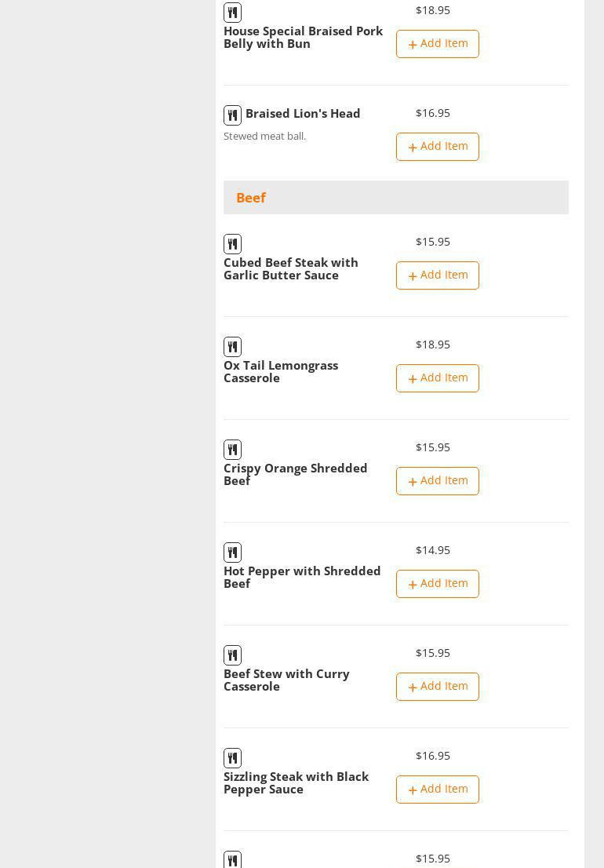Open Braised Lion's Head item title

pos(303,114)
